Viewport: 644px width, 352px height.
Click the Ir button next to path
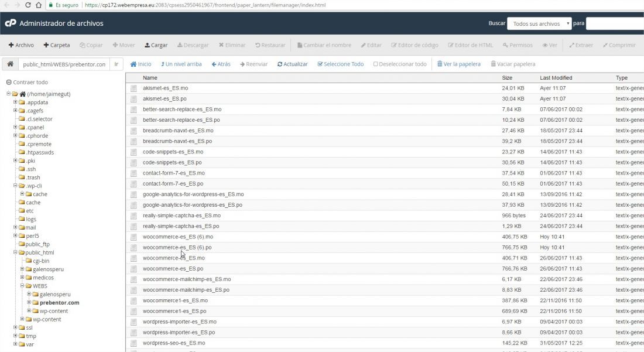pyautogui.click(x=117, y=64)
